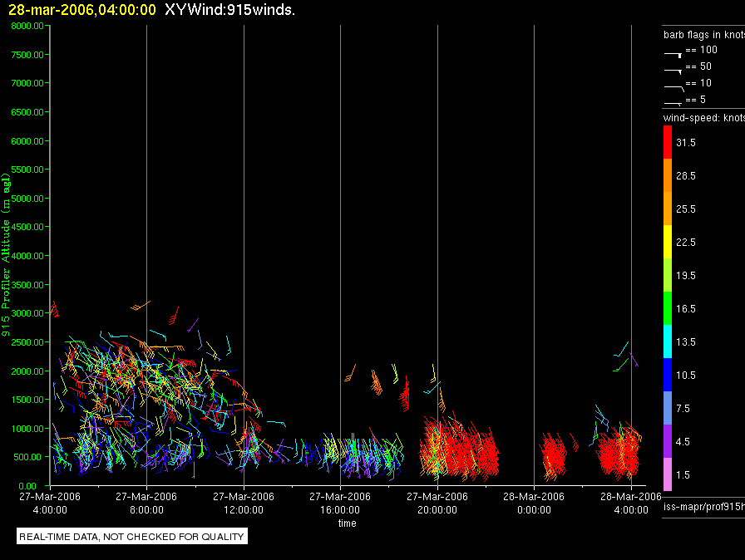Click the 100 knot barb flag symbol
Screen dimensions: 745x560
tap(673, 55)
